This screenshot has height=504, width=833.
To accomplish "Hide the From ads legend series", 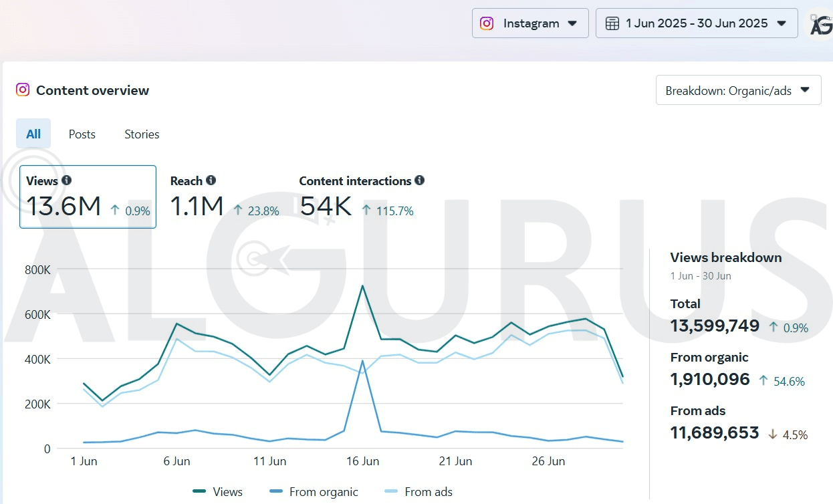I will (x=419, y=492).
